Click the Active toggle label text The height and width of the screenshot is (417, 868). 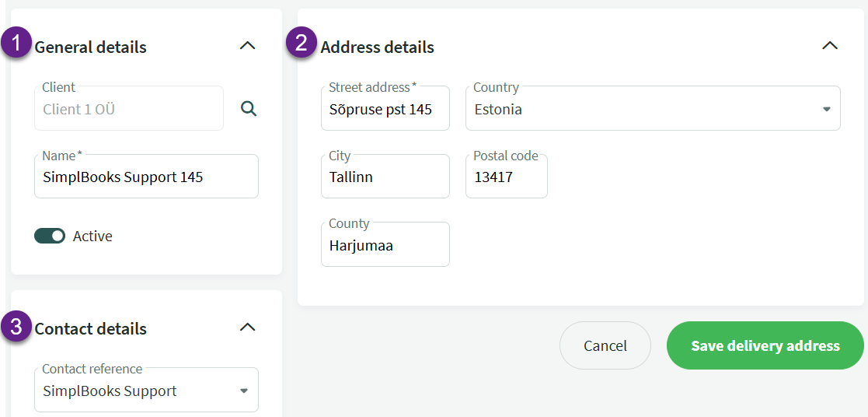coord(92,237)
